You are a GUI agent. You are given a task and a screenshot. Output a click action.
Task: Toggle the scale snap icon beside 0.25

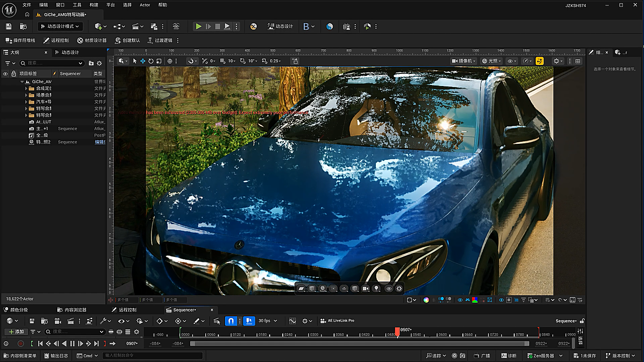coord(265,61)
